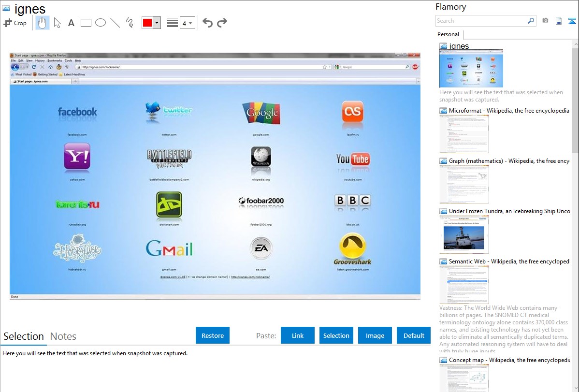Select the rectangle shape tool

click(x=86, y=23)
